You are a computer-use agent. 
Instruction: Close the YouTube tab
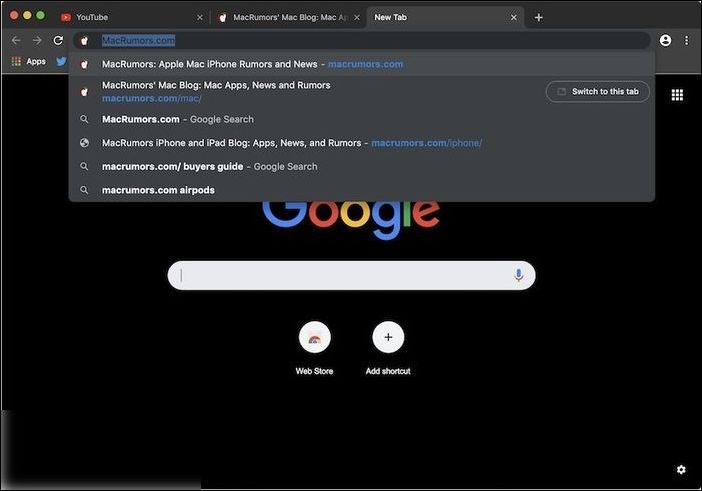199,17
